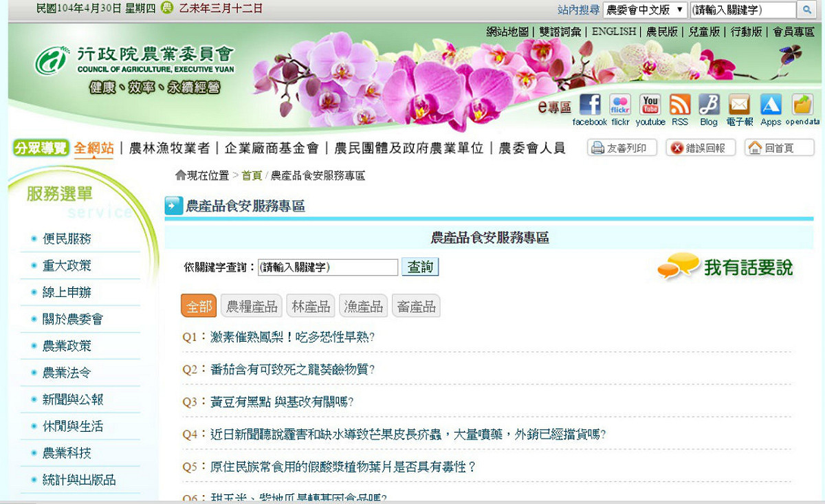The image size is (825, 504).
Task: Click the 農產品食安服務專區 breadcrumb text
Action: [x=318, y=176]
